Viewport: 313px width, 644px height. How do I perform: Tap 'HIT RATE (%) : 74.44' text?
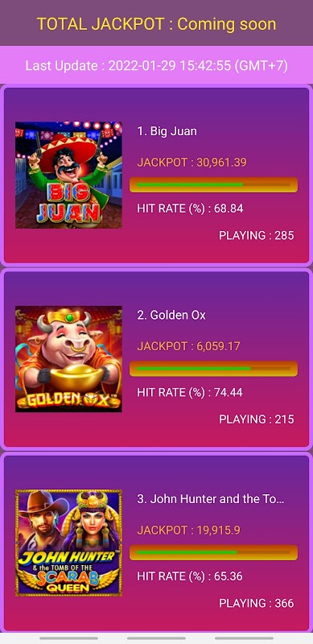[190, 393]
